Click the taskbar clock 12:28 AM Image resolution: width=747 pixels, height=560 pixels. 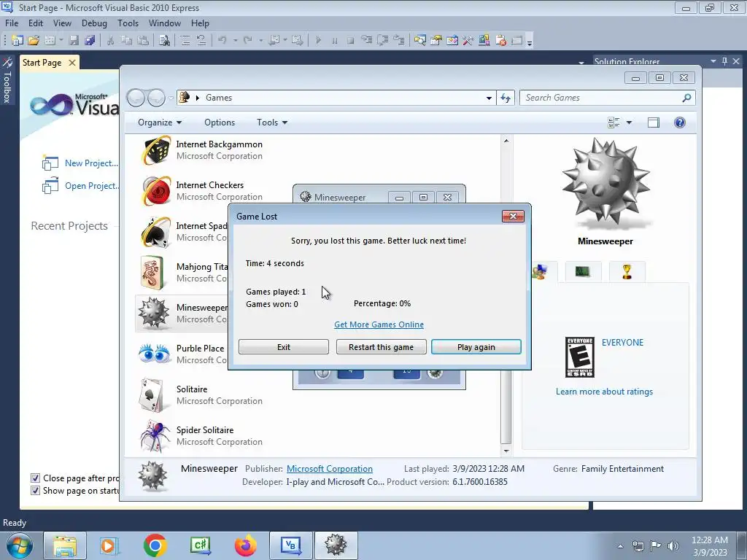pos(710,540)
